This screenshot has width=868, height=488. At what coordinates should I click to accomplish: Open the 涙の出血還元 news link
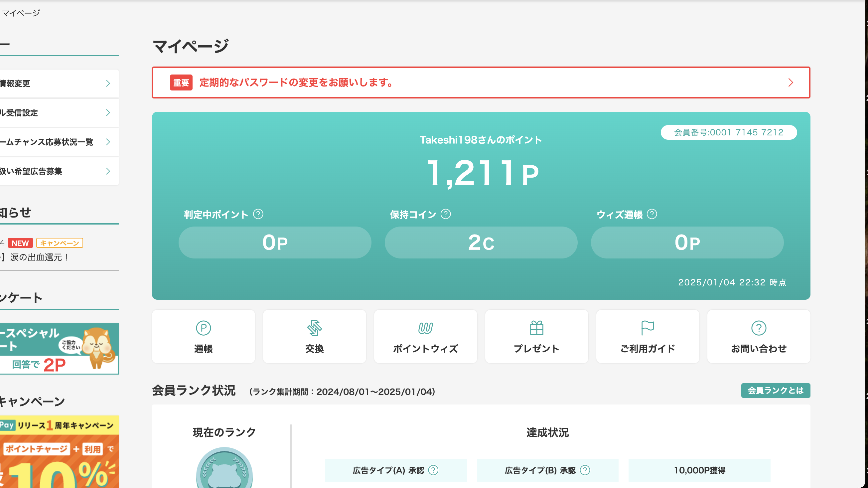(39, 257)
